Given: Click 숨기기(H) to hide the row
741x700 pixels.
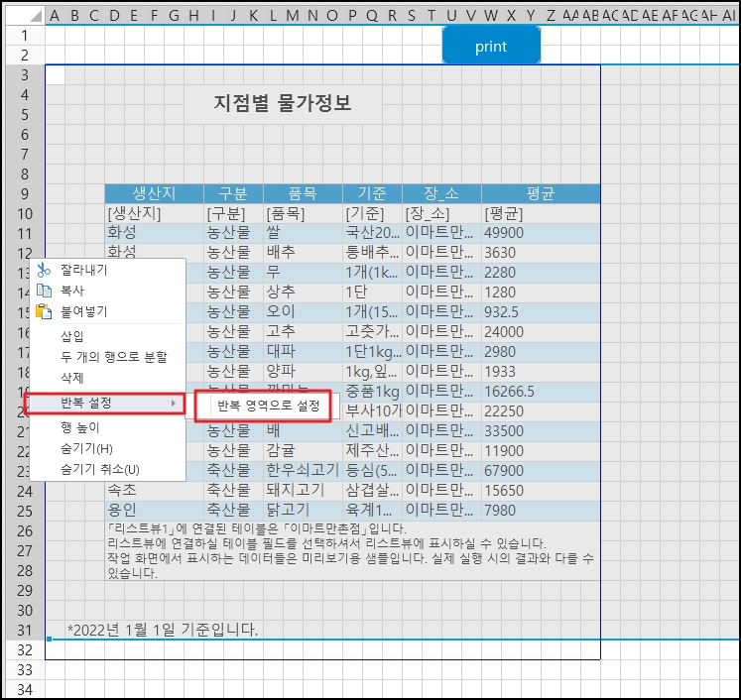Looking at the screenshot, I should pyautogui.click(x=86, y=449).
